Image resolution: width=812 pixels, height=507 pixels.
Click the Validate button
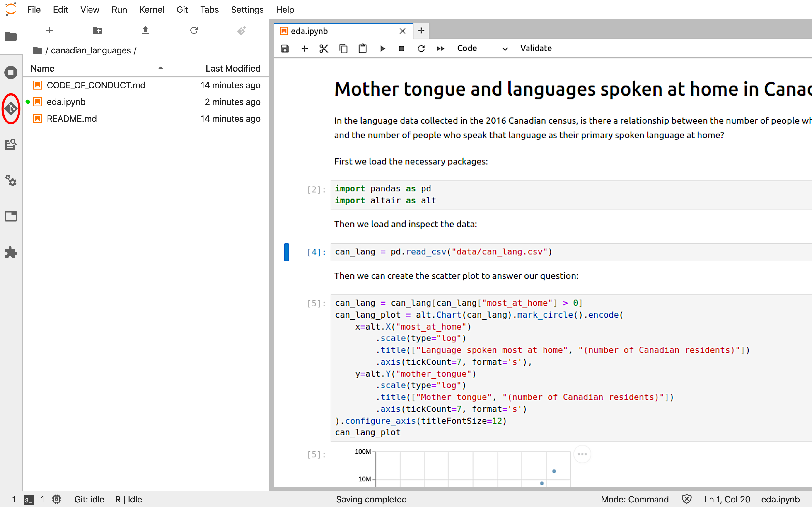tap(536, 48)
